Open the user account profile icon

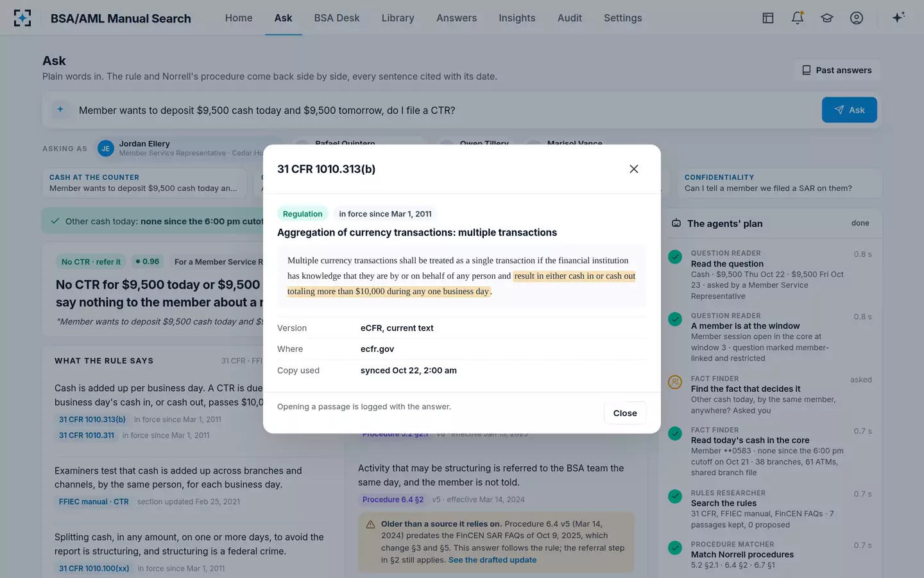click(x=857, y=18)
